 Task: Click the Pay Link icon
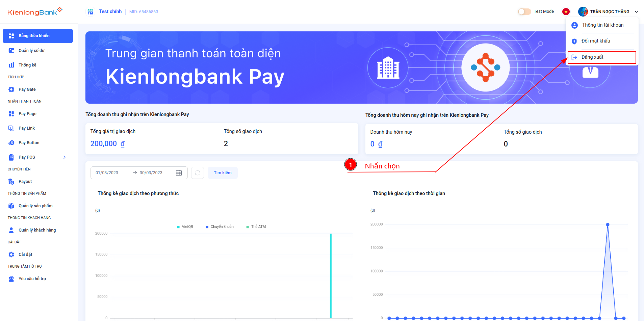(11, 128)
